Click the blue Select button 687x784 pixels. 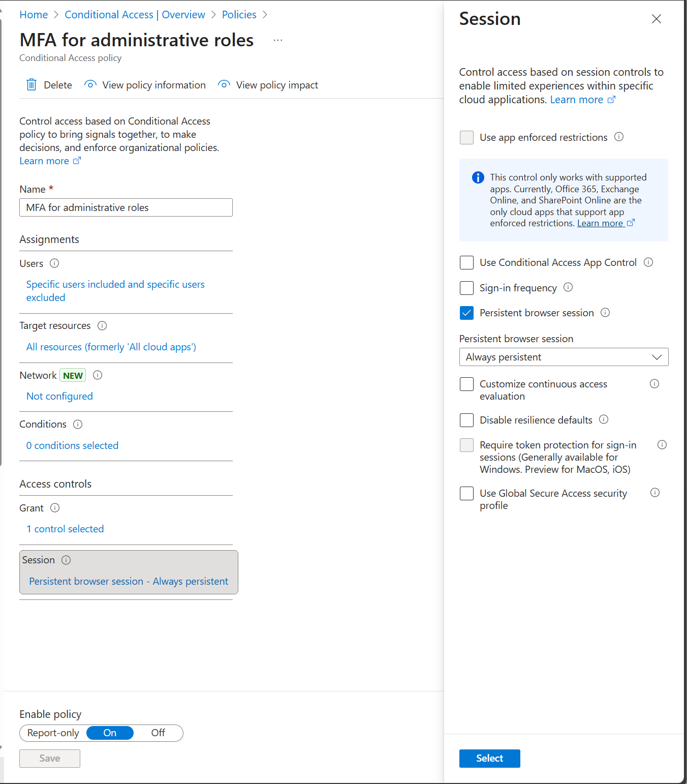coord(489,759)
